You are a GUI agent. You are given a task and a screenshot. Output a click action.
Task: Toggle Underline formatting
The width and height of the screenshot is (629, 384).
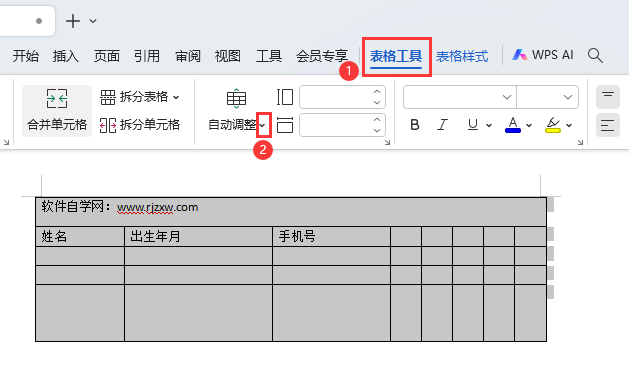pos(473,125)
